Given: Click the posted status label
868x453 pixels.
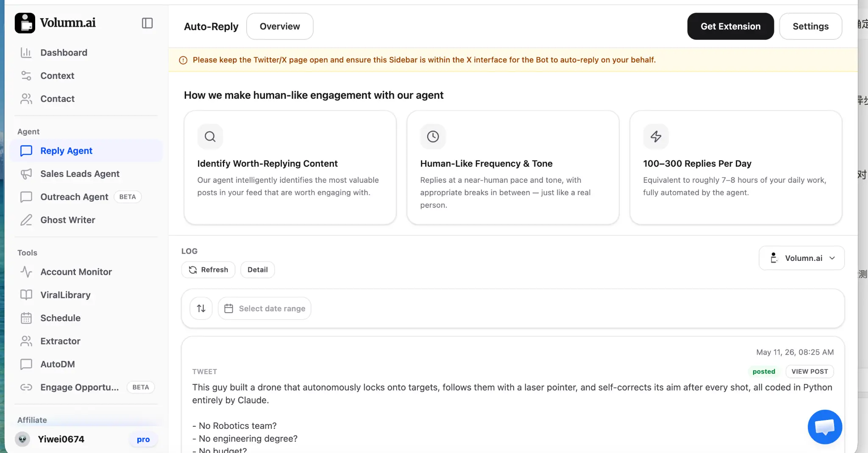Looking at the screenshot, I should 764,372.
